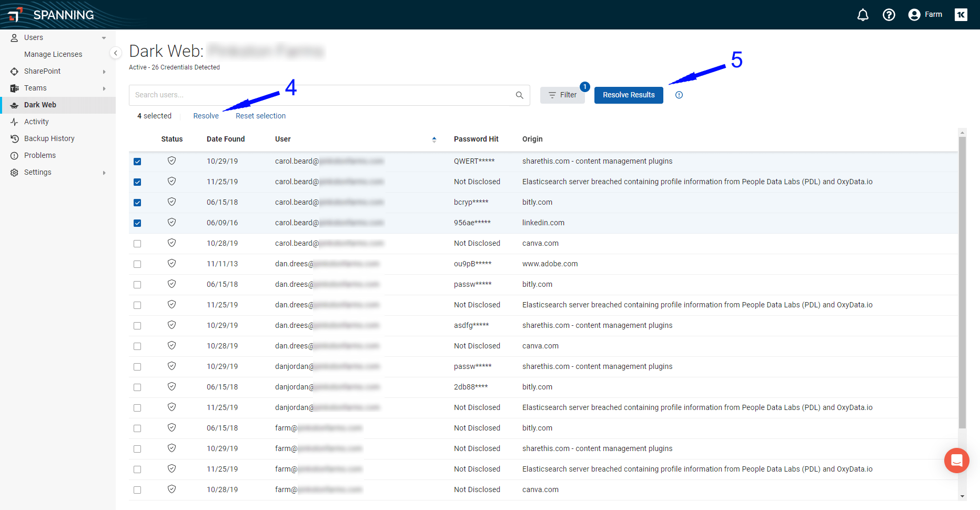This screenshot has width=980, height=510.
Task: Click the Resolve Results button
Action: pyautogui.click(x=629, y=95)
